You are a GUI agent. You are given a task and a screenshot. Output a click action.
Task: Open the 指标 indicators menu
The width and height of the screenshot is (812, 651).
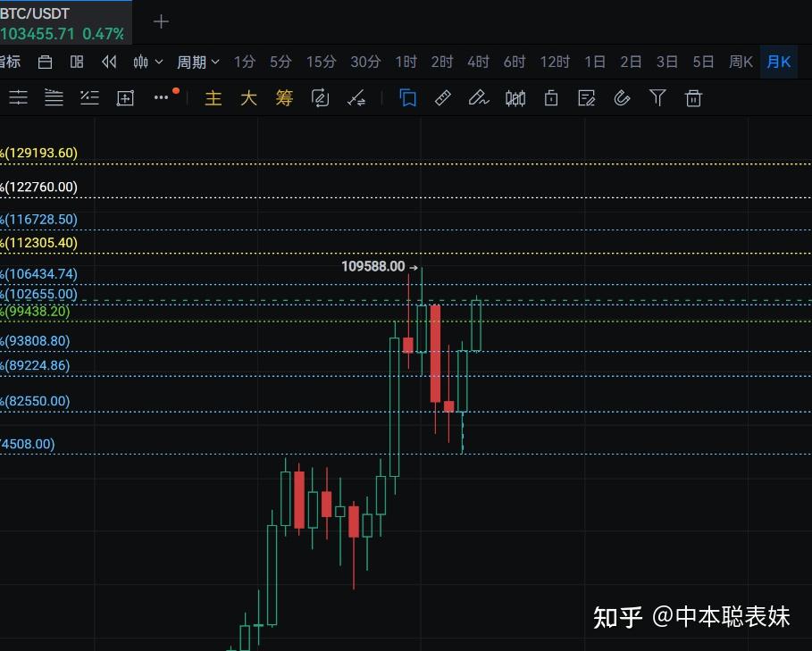tap(11, 63)
